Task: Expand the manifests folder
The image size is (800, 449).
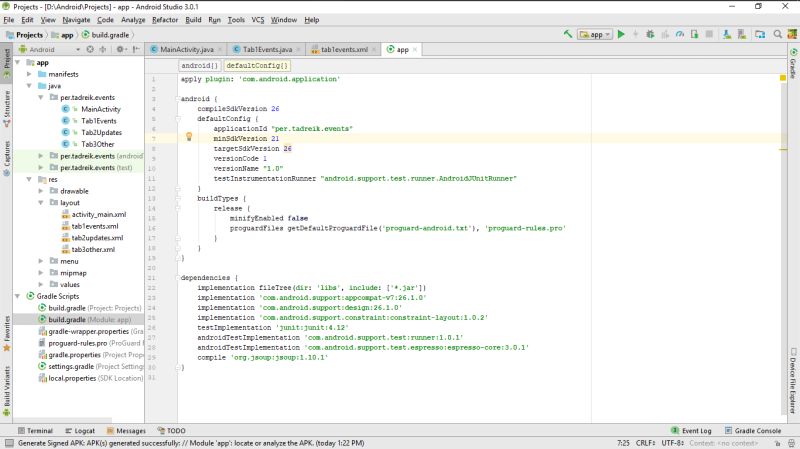Action: tap(29, 74)
